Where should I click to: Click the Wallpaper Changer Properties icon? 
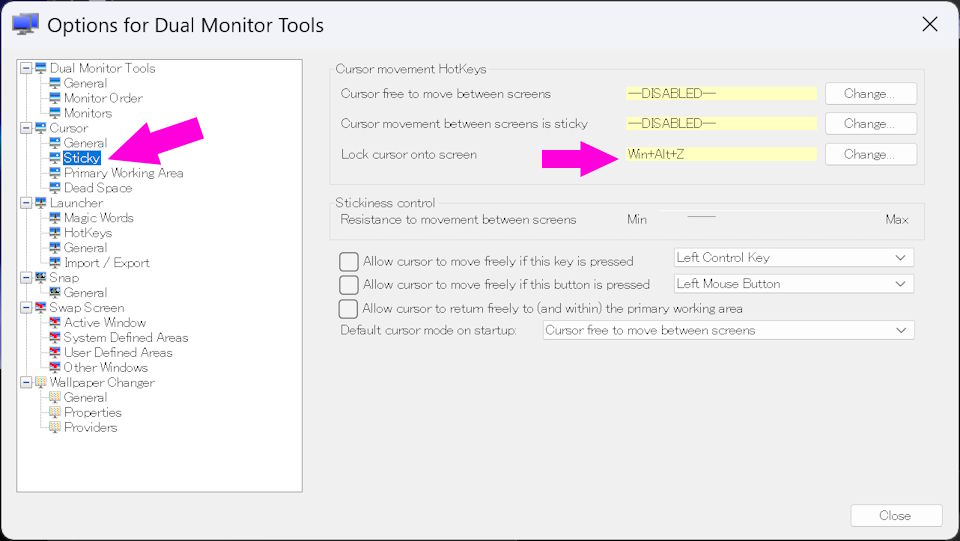coord(55,412)
